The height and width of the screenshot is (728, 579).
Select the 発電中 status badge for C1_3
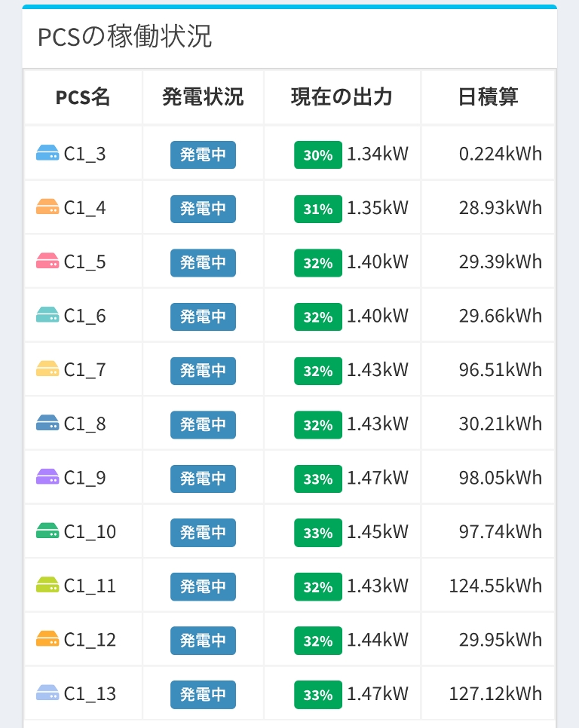coord(203,154)
